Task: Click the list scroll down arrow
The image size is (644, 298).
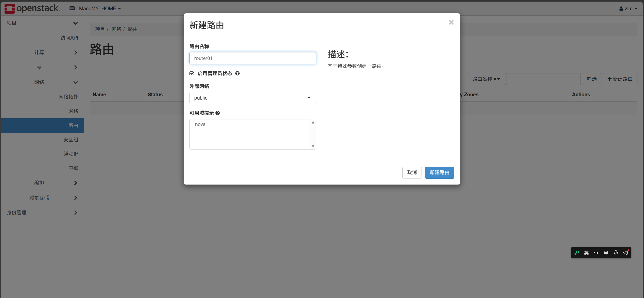Action: (x=313, y=146)
